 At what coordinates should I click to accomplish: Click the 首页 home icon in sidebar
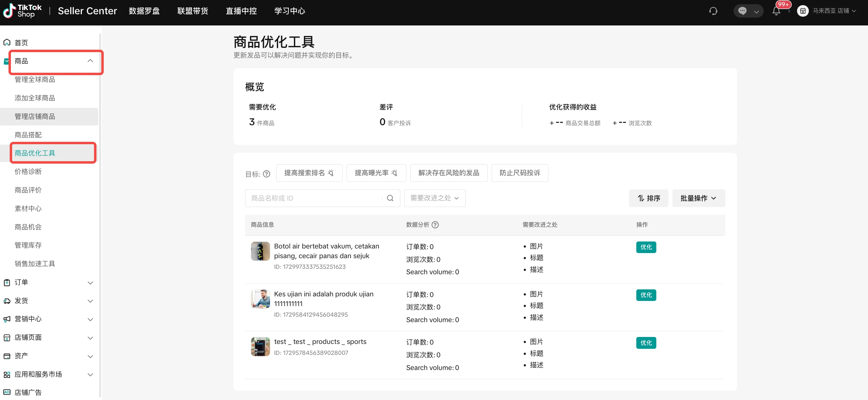click(7, 42)
